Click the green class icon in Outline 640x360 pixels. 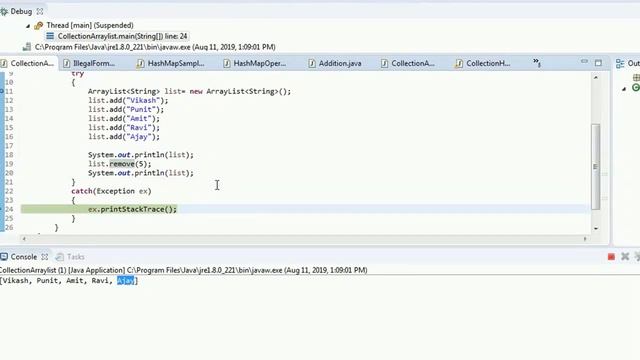[636, 87]
